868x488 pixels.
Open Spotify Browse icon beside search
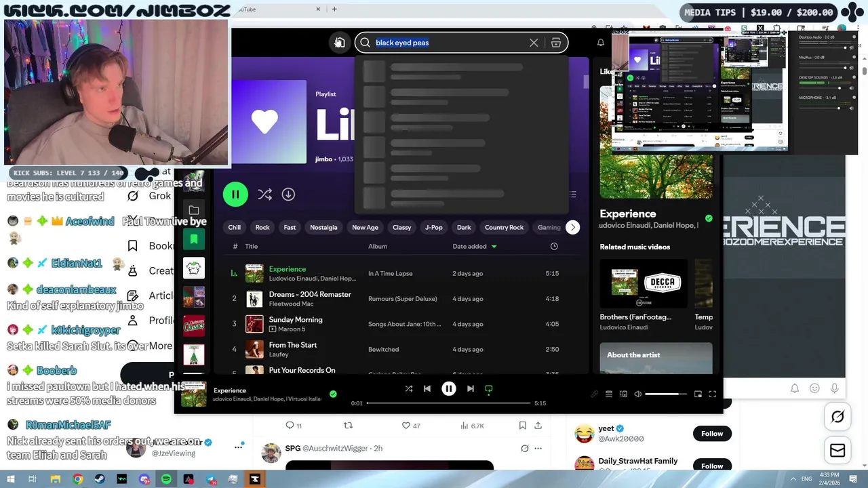pos(556,43)
